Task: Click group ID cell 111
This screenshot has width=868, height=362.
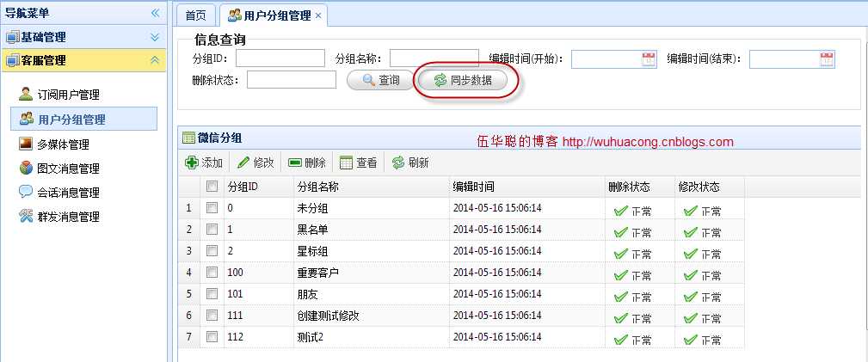Action: pos(259,316)
